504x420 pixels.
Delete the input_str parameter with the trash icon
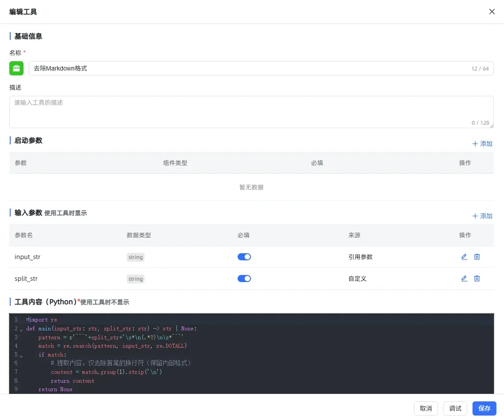(x=477, y=257)
